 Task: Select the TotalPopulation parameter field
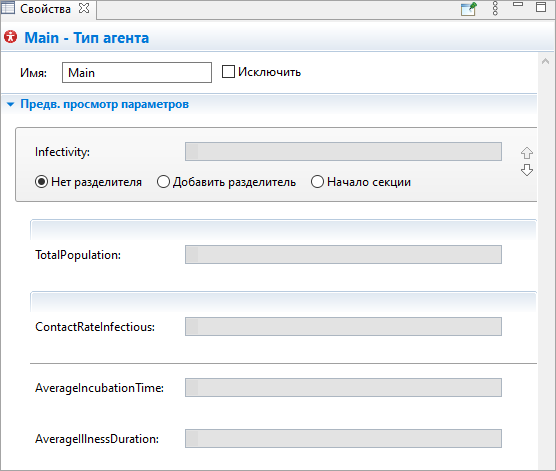(343, 254)
